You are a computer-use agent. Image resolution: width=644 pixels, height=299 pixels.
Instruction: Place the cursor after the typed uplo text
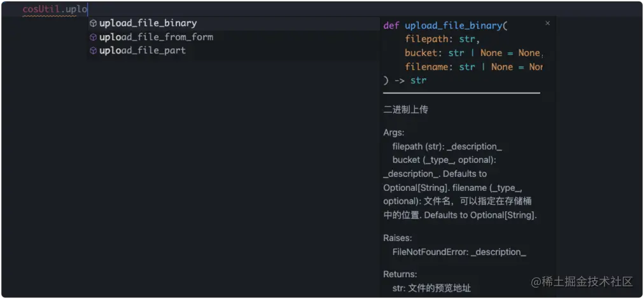coord(87,9)
